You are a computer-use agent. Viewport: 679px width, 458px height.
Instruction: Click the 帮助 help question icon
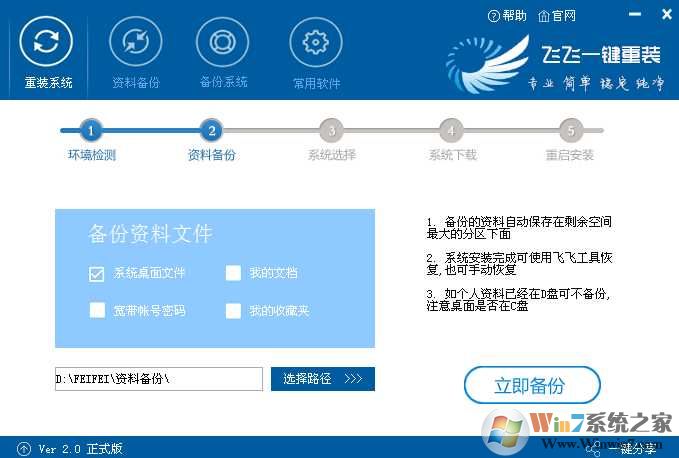[x=493, y=16]
